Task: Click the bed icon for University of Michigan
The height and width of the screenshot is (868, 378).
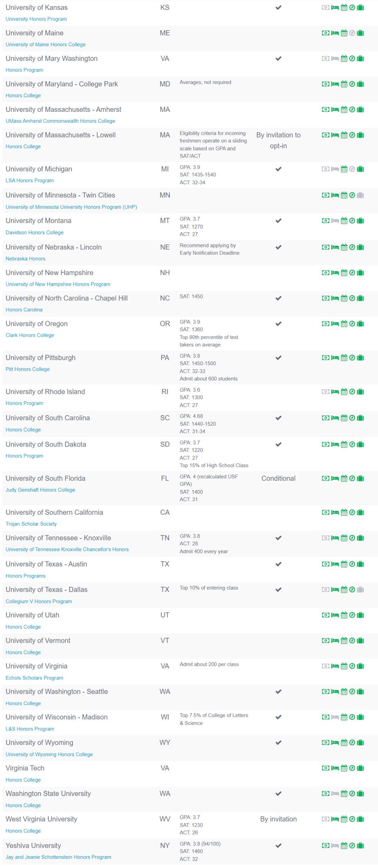Action: click(335, 169)
